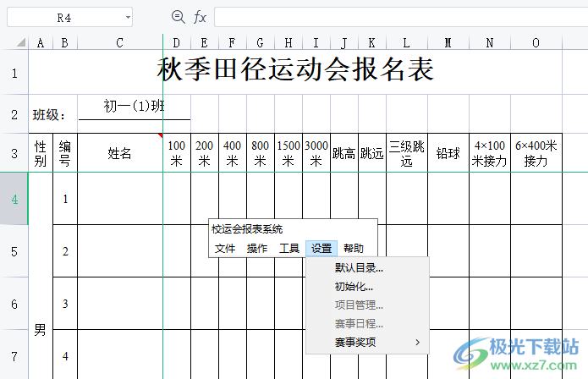Select row 1 header
This screenshot has width=588, height=379.
point(14,73)
